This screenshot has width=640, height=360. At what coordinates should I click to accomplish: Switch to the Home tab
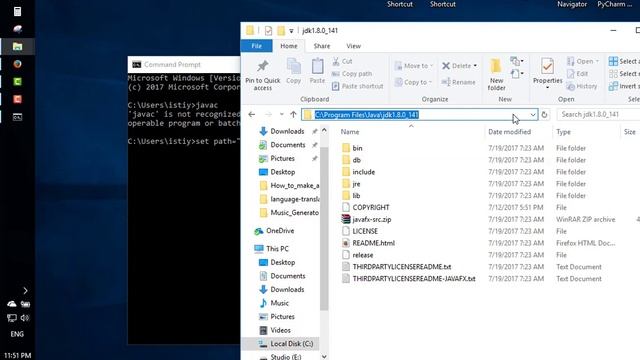[289, 46]
